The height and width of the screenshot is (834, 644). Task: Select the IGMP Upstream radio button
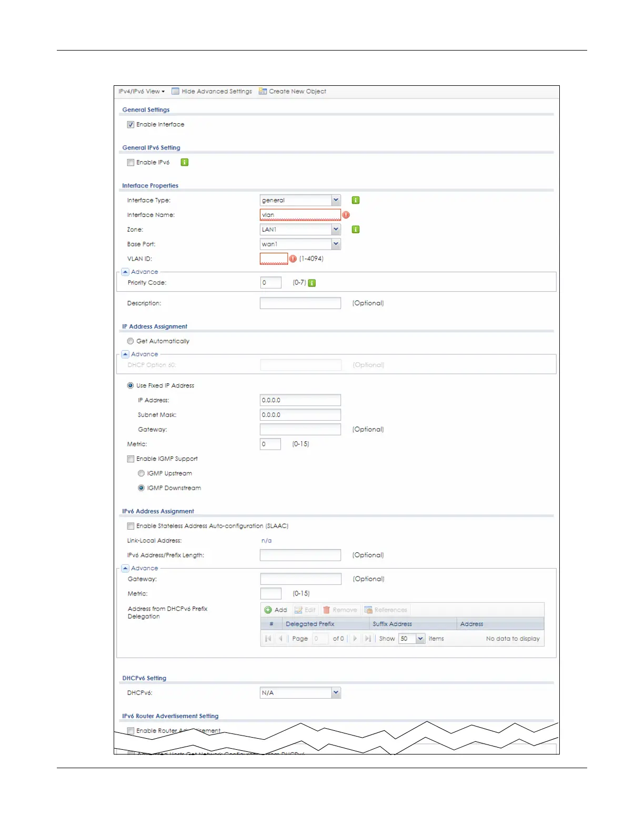click(141, 473)
